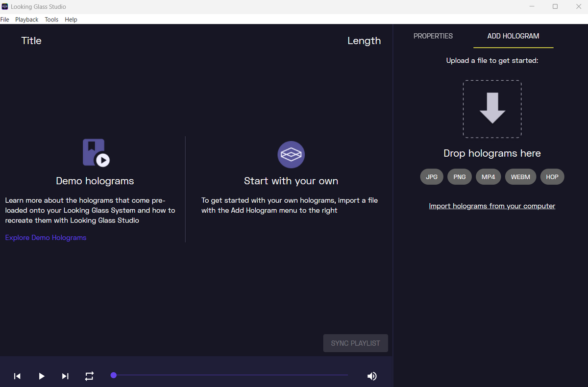Open the File menu
588x387 pixels.
5,20
